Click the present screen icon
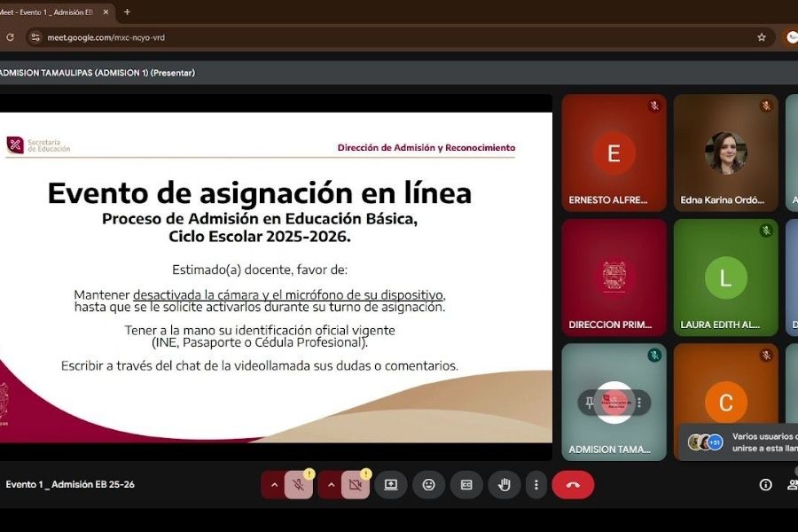Screen dimensions: 798x532 pos(391,485)
